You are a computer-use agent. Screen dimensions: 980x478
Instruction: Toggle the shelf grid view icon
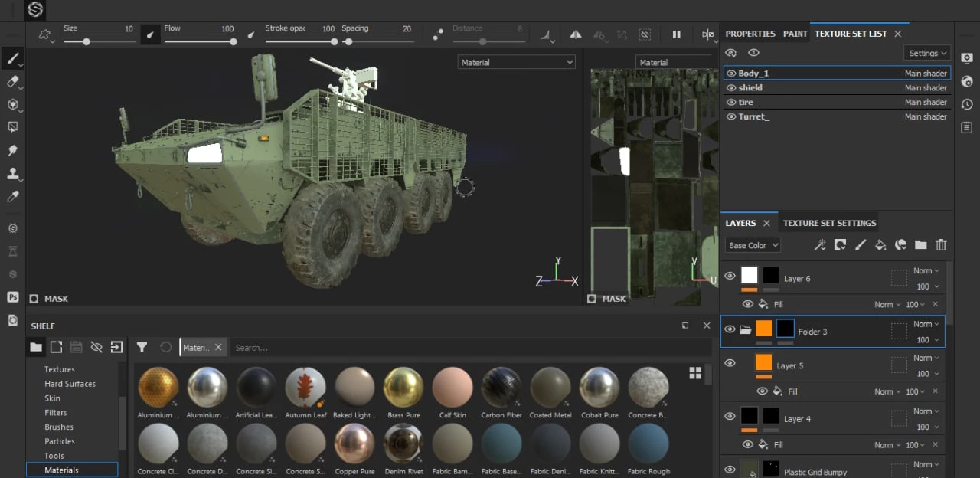tap(695, 373)
